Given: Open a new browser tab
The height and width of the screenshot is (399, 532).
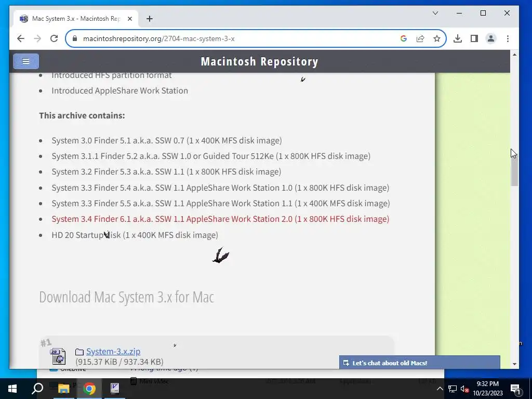Looking at the screenshot, I should click(x=149, y=19).
